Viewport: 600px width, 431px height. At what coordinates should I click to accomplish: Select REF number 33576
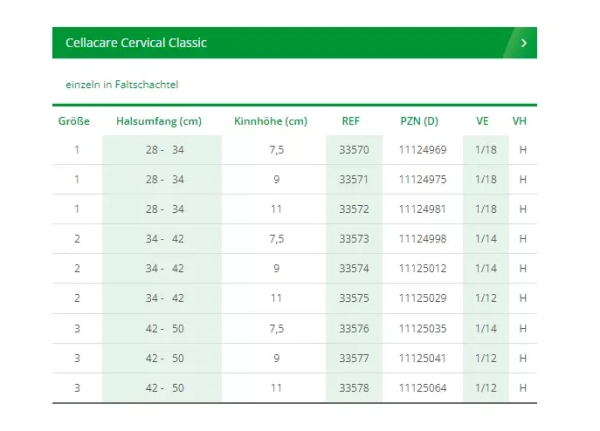pyautogui.click(x=354, y=328)
